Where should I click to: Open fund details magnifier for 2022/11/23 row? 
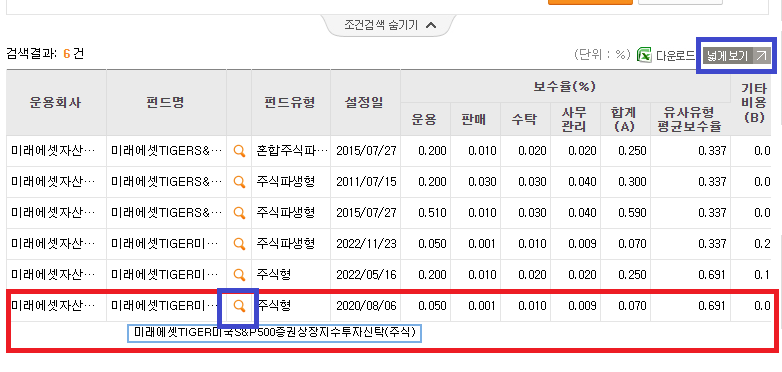click(239, 244)
